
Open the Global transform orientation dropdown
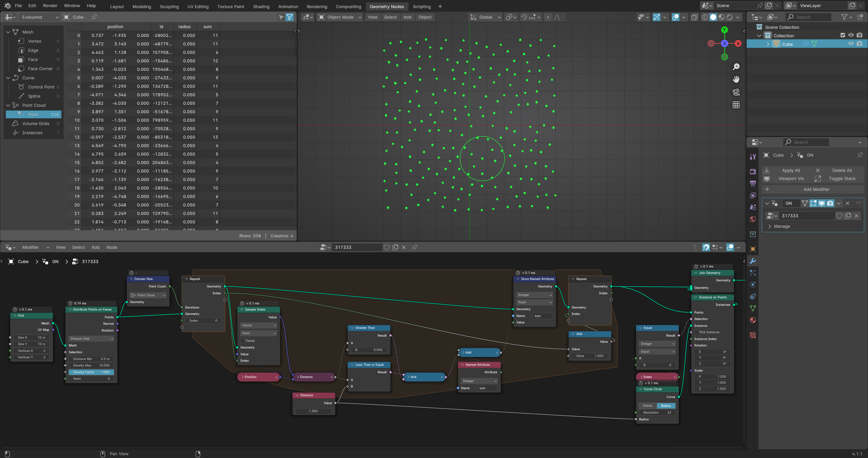coord(486,17)
